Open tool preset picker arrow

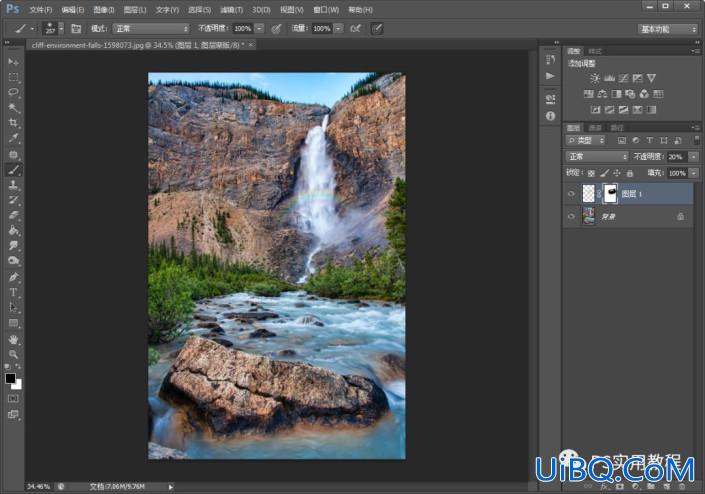tap(32, 29)
